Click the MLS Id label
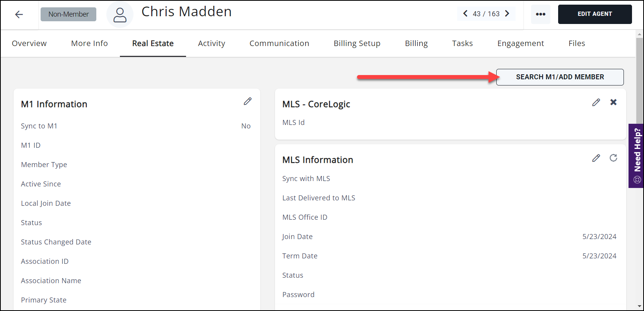 pyautogui.click(x=294, y=123)
